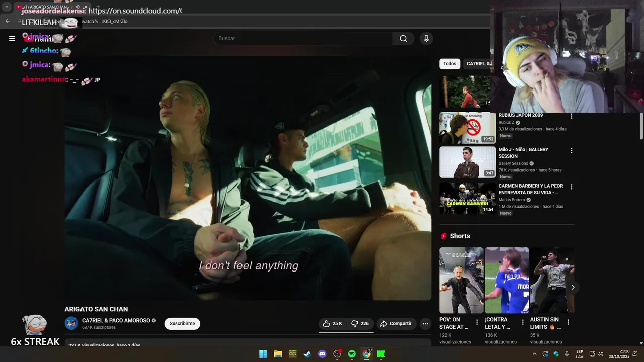644x362 pixels.
Task: Open CARMEN BARBIERI thumbnail with 14:54 duration
Action: tap(467, 198)
